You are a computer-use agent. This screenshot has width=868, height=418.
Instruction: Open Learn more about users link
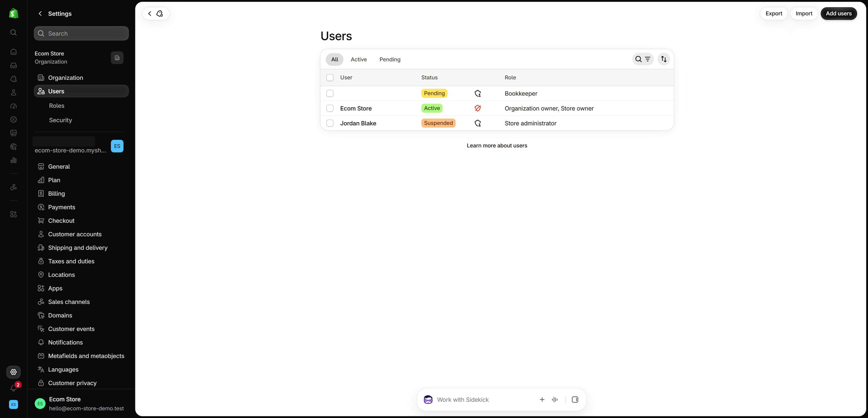click(497, 146)
